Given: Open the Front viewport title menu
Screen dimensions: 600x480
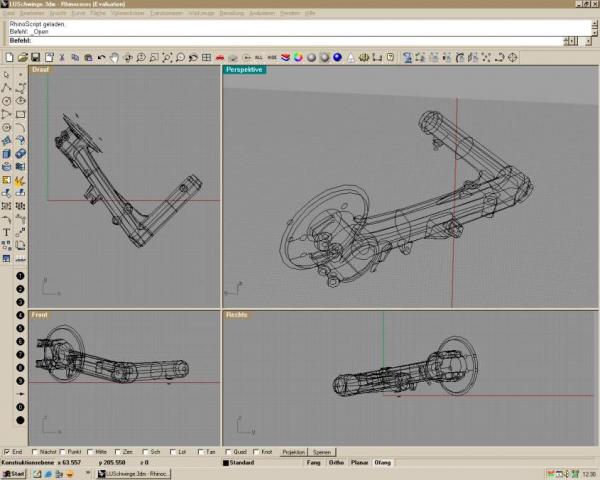Looking at the screenshot, I should click(40, 315).
